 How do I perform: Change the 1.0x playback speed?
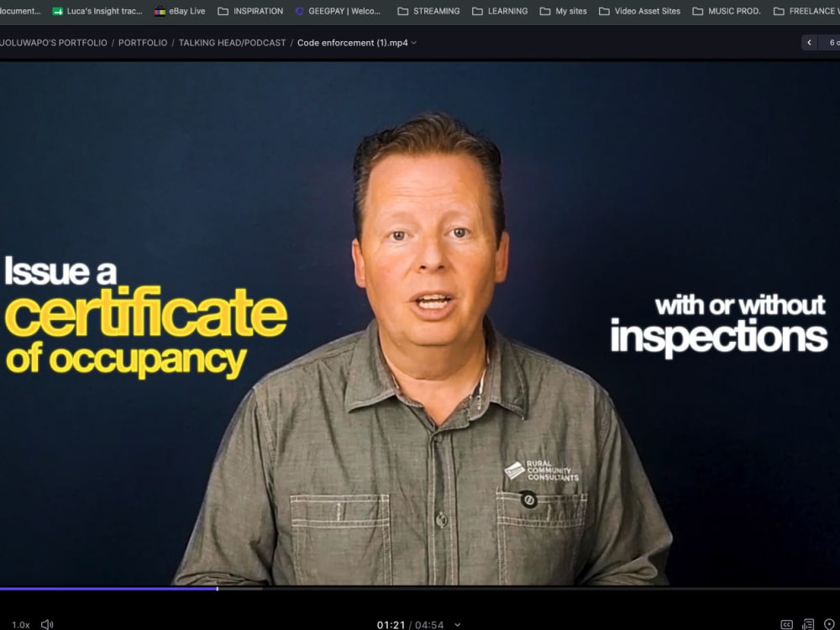pyautogui.click(x=21, y=625)
